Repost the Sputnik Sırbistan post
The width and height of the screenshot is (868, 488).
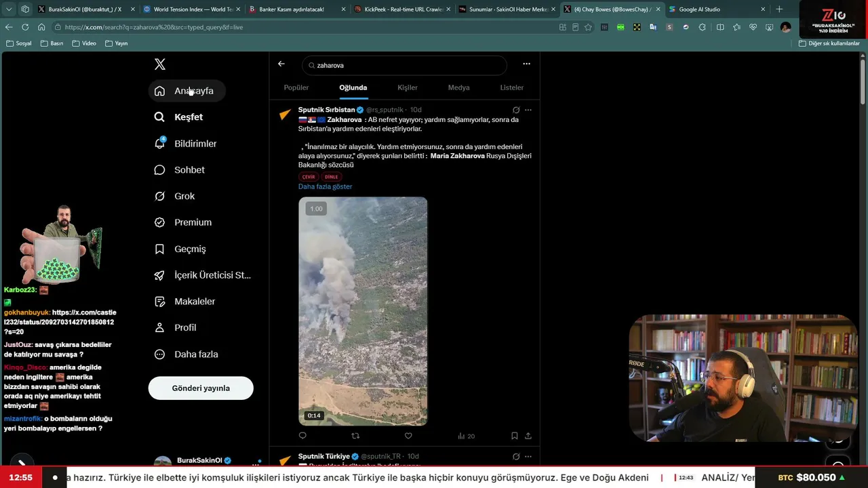point(355,436)
